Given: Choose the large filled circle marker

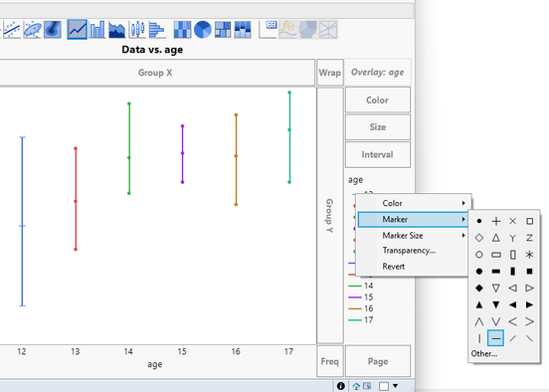Looking at the screenshot, I should click(x=479, y=272).
